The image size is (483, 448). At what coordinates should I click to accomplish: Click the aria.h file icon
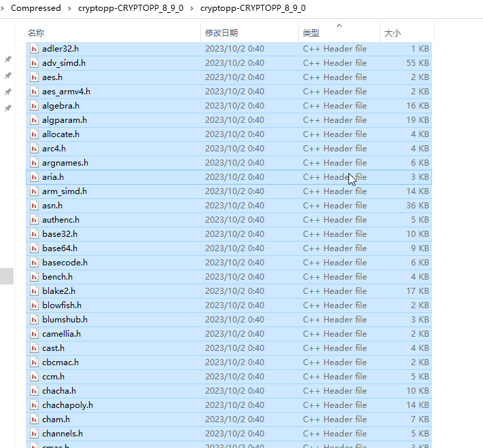coord(34,177)
